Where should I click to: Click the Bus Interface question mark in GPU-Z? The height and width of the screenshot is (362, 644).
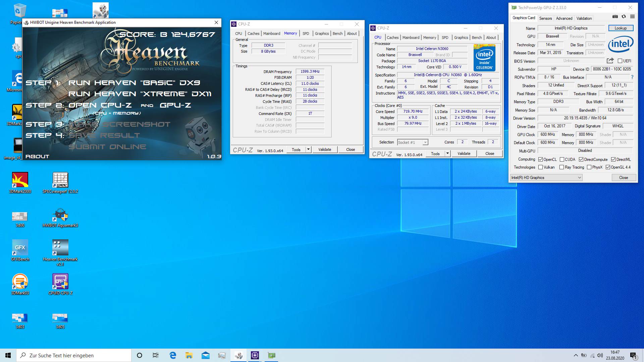coord(632,77)
